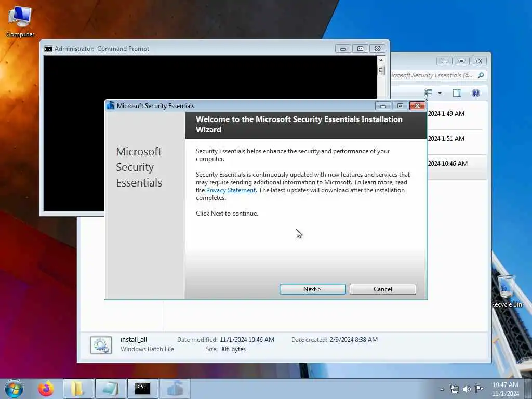Maximize the Security Essentials wizard window
The width and height of the screenshot is (532, 399).
point(400,106)
